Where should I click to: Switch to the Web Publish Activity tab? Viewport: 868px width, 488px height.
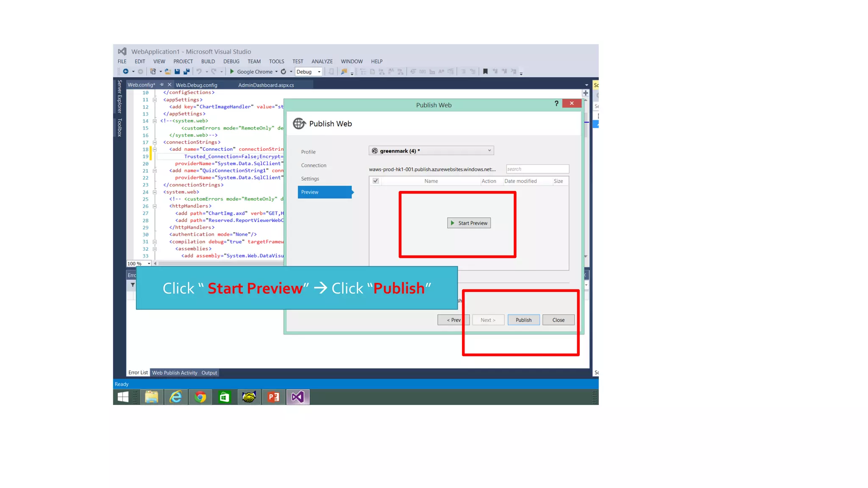point(175,373)
